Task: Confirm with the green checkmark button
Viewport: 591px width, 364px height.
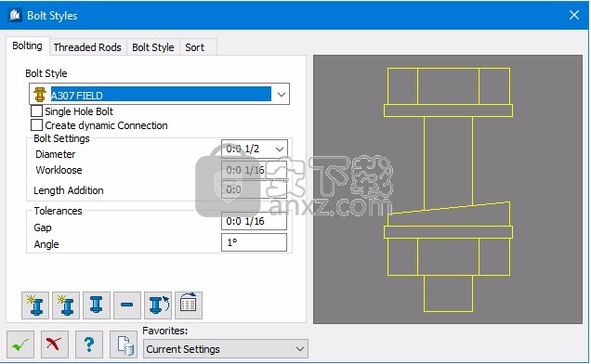Action: tap(20, 344)
